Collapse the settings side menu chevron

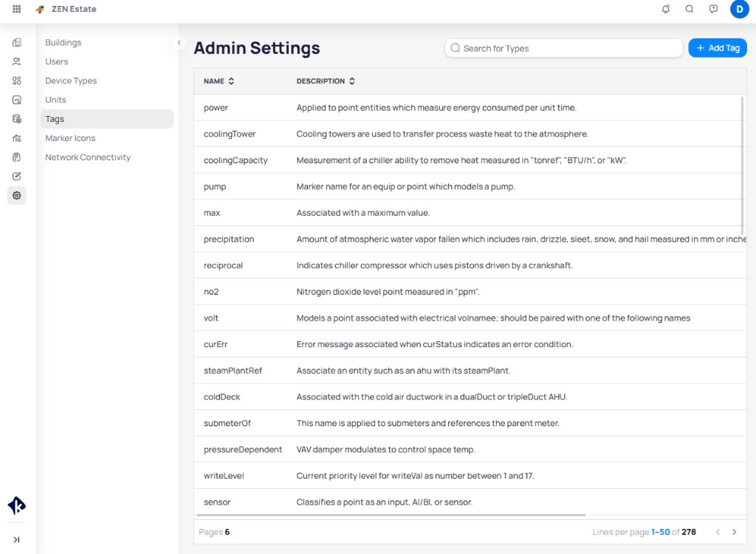pyautogui.click(x=179, y=42)
